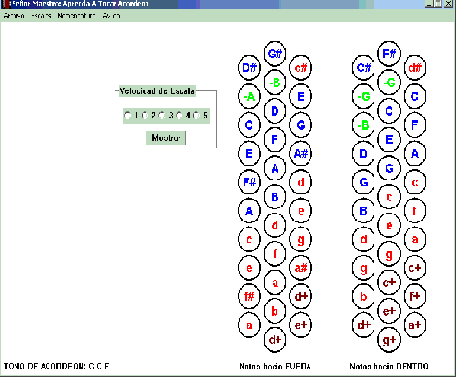Select scale speed 4 radio button
The image size is (458, 377).
(x=179, y=115)
